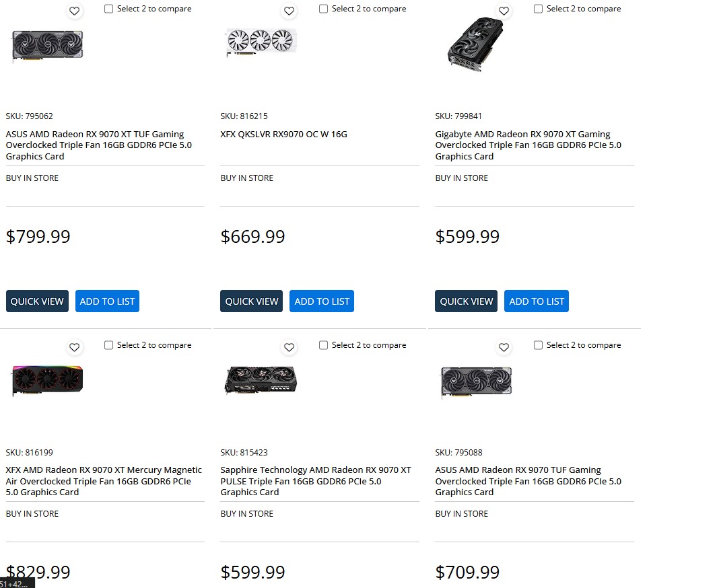Enable compare for XFX Mercury Magnetic Air
The width and height of the screenshot is (717, 588).
pos(109,345)
